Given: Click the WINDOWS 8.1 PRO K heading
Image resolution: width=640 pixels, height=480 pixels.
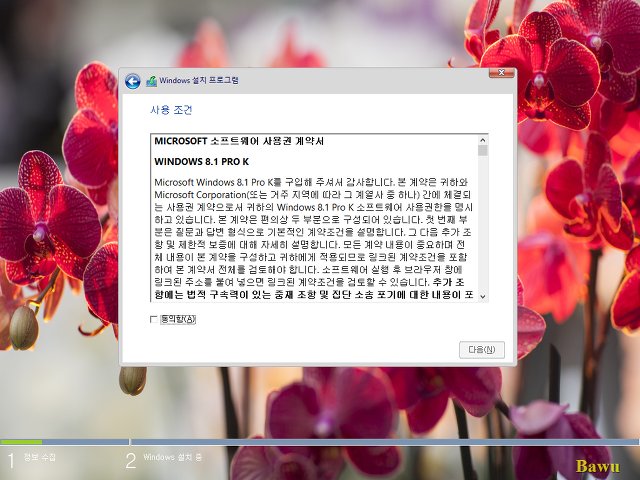Looking at the screenshot, I should point(202,162).
